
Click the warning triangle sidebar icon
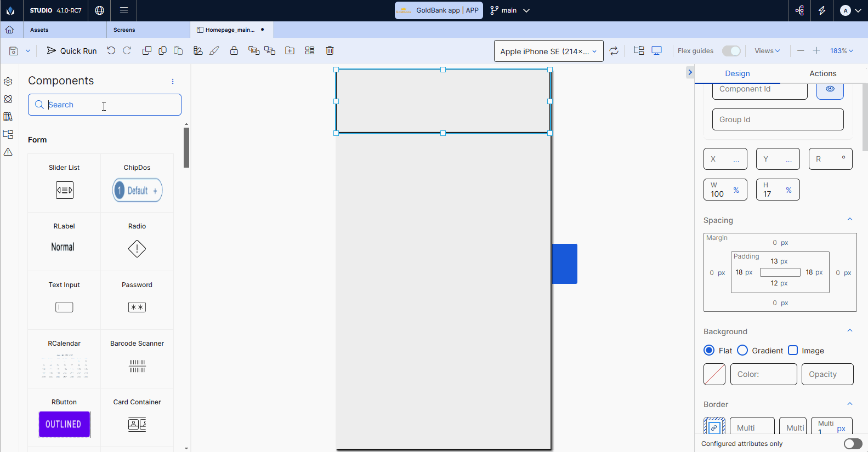8,152
